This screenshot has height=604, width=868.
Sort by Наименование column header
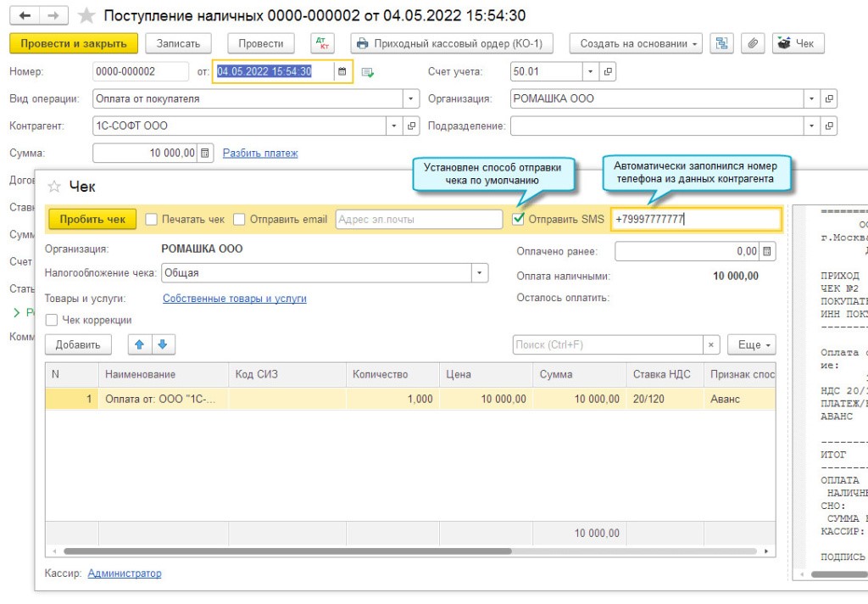(164, 375)
